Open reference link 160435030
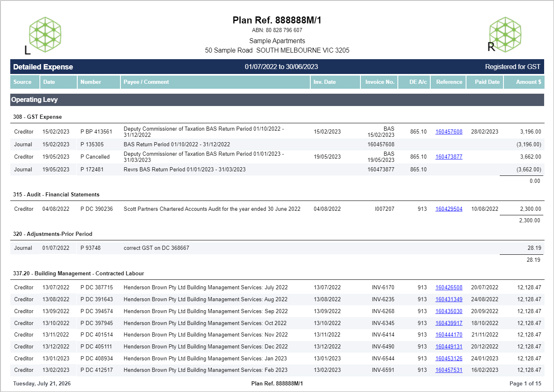 (x=449, y=311)
